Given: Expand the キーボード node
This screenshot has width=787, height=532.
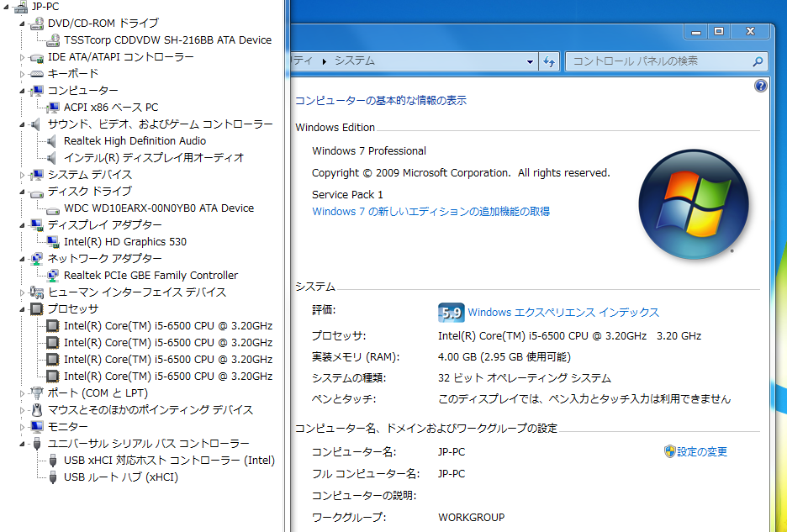Looking at the screenshot, I should [22, 74].
